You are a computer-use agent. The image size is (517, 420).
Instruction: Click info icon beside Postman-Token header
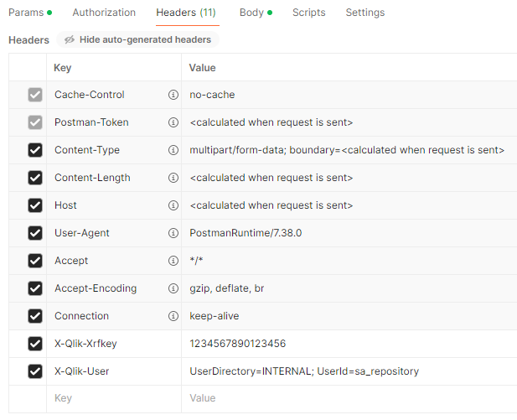[x=173, y=122]
